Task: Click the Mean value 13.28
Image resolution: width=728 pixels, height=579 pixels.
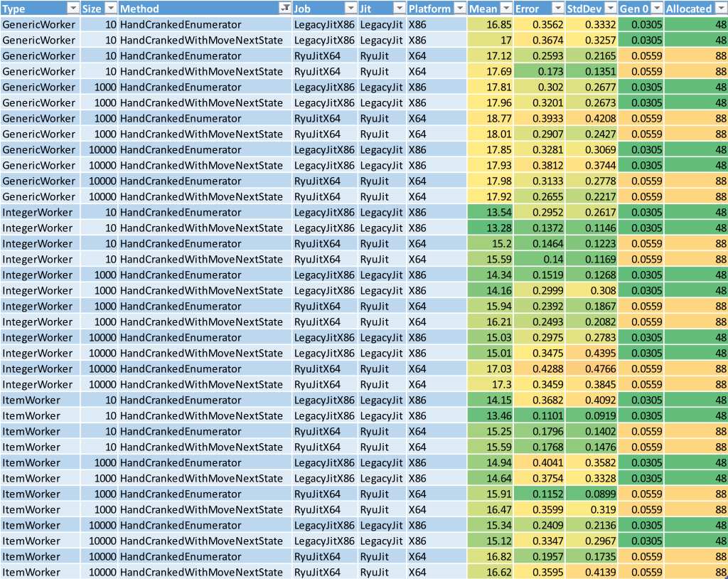Action: tap(498, 228)
